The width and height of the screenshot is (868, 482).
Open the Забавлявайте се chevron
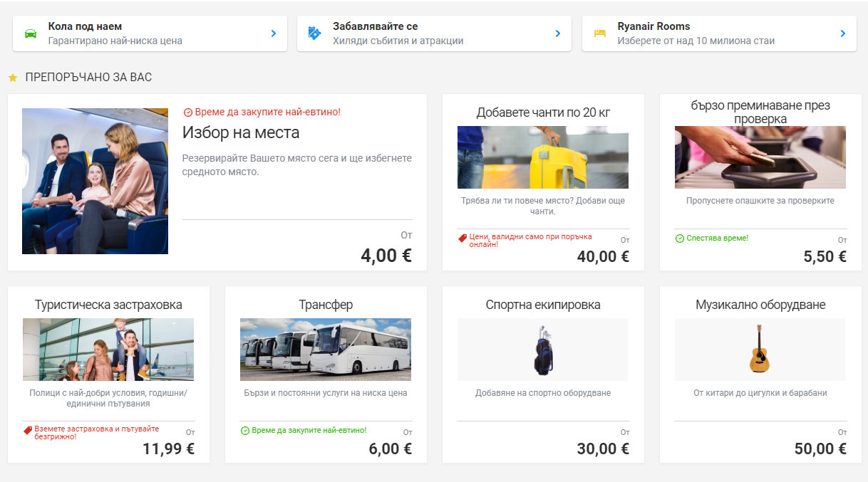(558, 33)
